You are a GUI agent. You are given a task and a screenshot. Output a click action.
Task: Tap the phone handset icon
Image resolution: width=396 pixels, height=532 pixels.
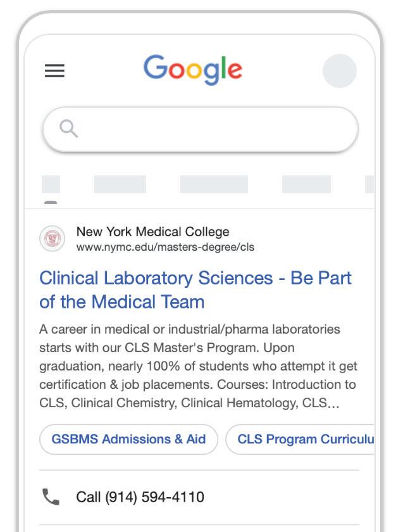(x=51, y=497)
